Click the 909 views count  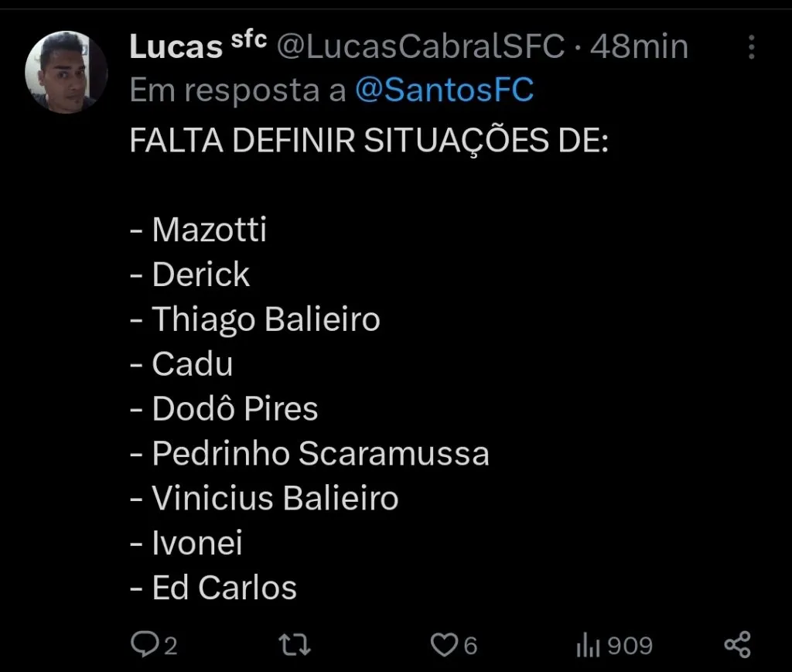[630, 645]
